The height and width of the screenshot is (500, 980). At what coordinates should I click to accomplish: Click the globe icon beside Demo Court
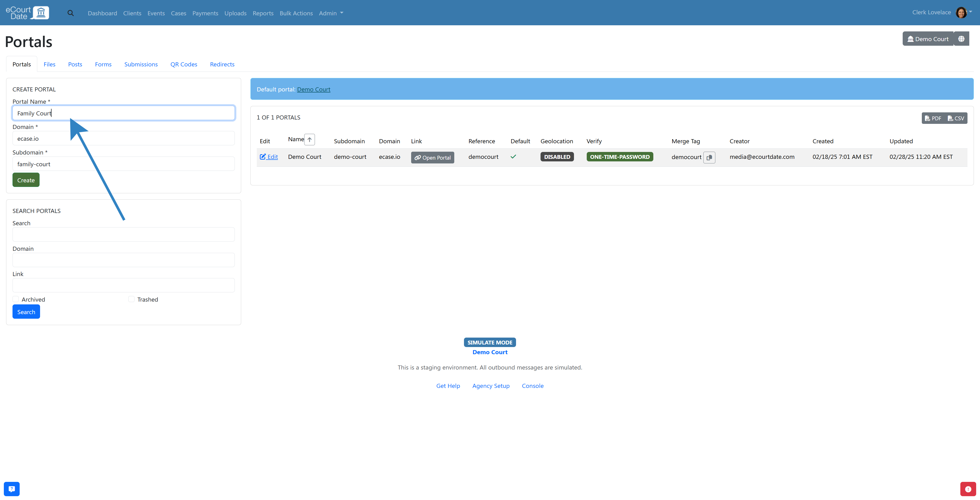pos(961,39)
